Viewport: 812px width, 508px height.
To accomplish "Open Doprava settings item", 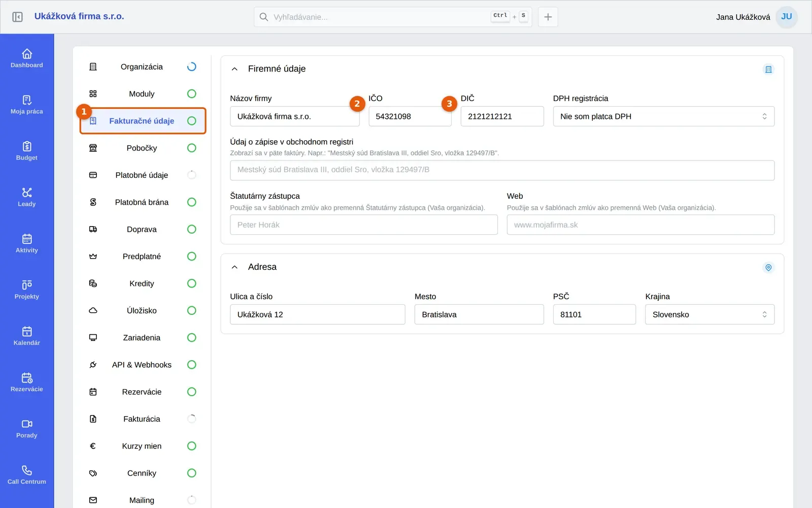I will pos(143,229).
